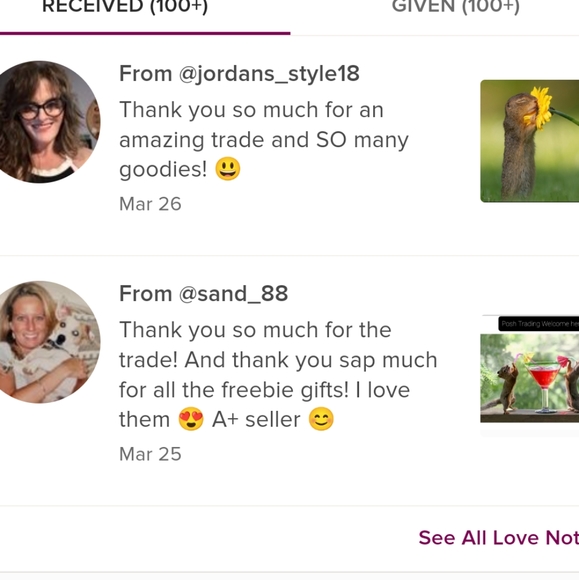Image resolution: width=579 pixels, height=580 pixels.
Task: Switch to the RECEIVED (100+) tab
Action: point(125,7)
